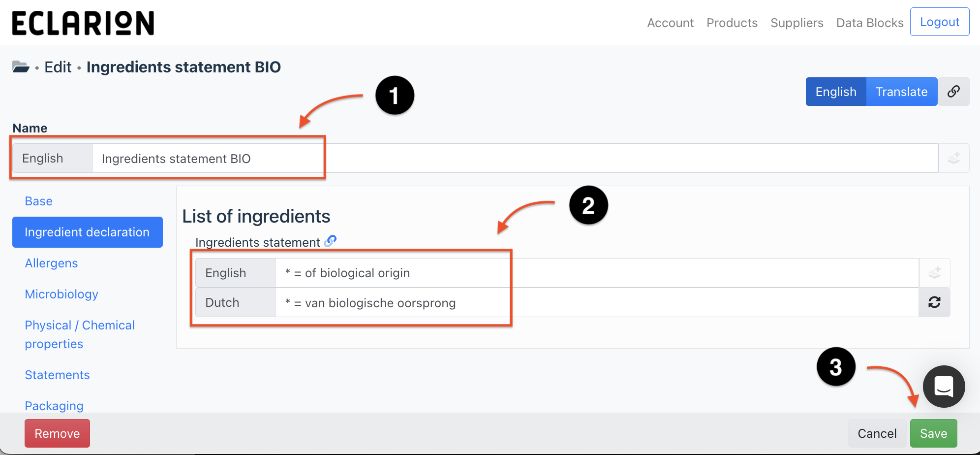Switch to the English language toggle
This screenshot has height=455, width=980.
(x=835, y=92)
